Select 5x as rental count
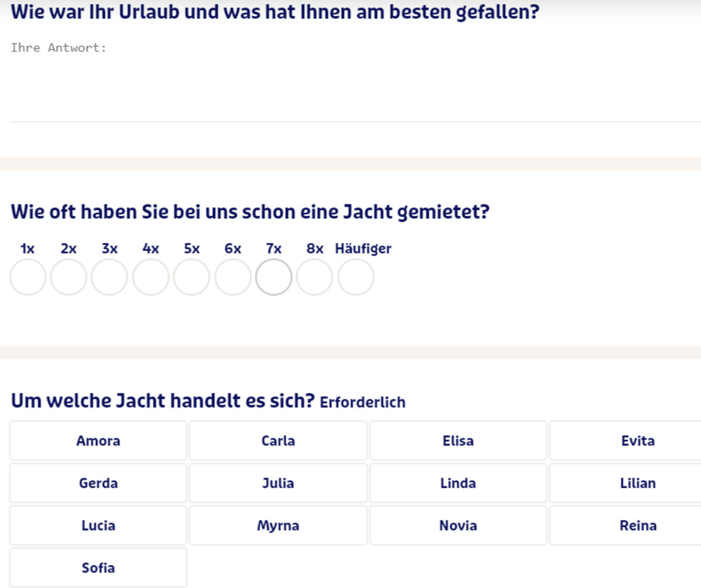This screenshot has width=701, height=588. [192, 277]
